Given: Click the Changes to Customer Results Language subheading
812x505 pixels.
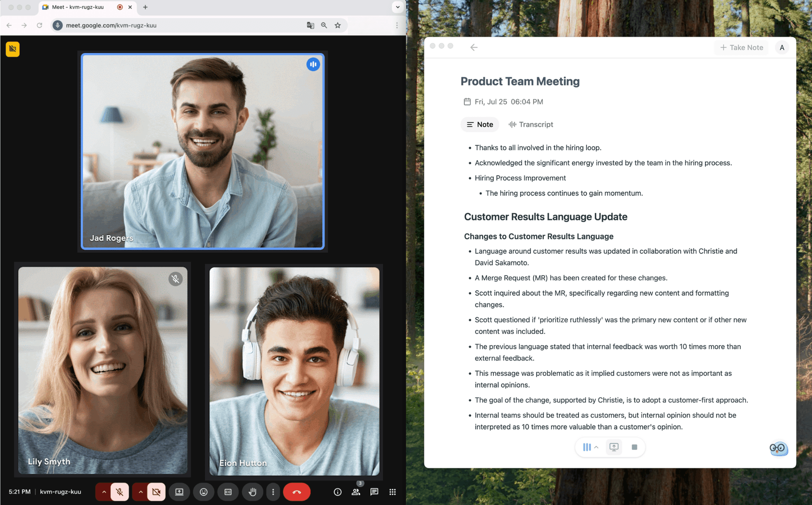Looking at the screenshot, I should pyautogui.click(x=538, y=236).
